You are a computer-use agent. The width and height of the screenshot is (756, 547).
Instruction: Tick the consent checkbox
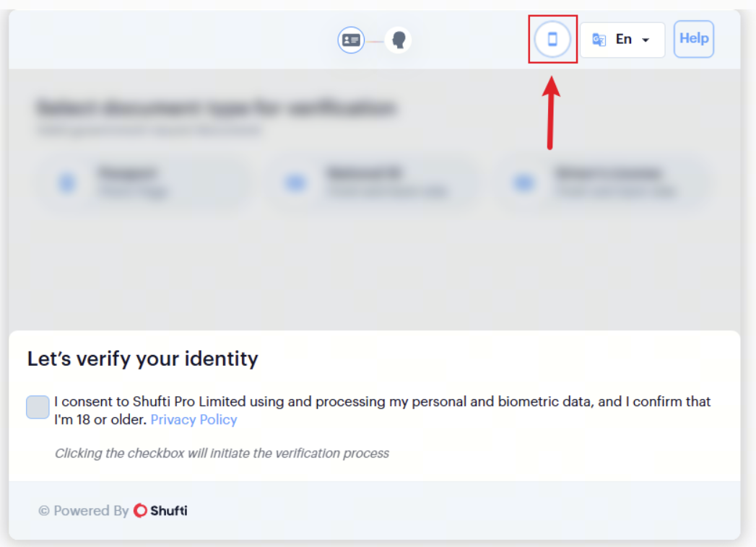(x=38, y=407)
